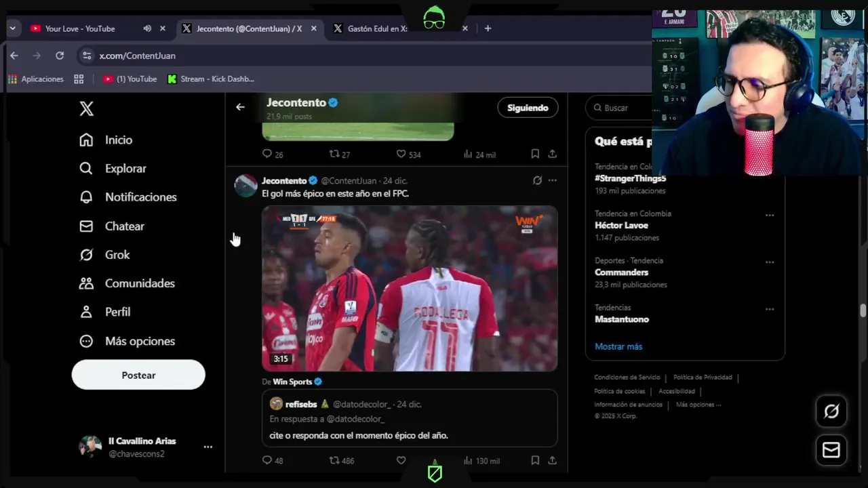Close the Jecontento X tab
The height and width of the screenshot is (488, 868).
click(314, 28)
